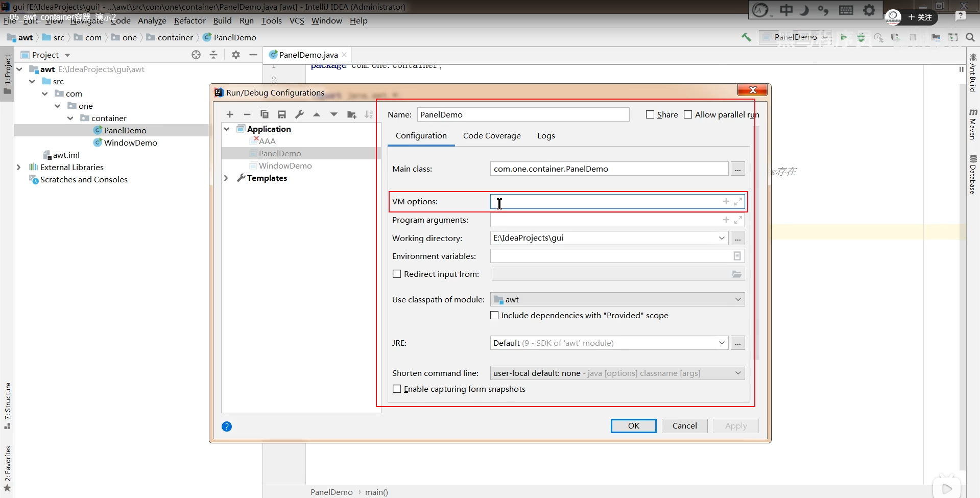This screenshot has height=498, width=980.
Task: Toggle the Share checkbox
Action: tap(650, 114)
